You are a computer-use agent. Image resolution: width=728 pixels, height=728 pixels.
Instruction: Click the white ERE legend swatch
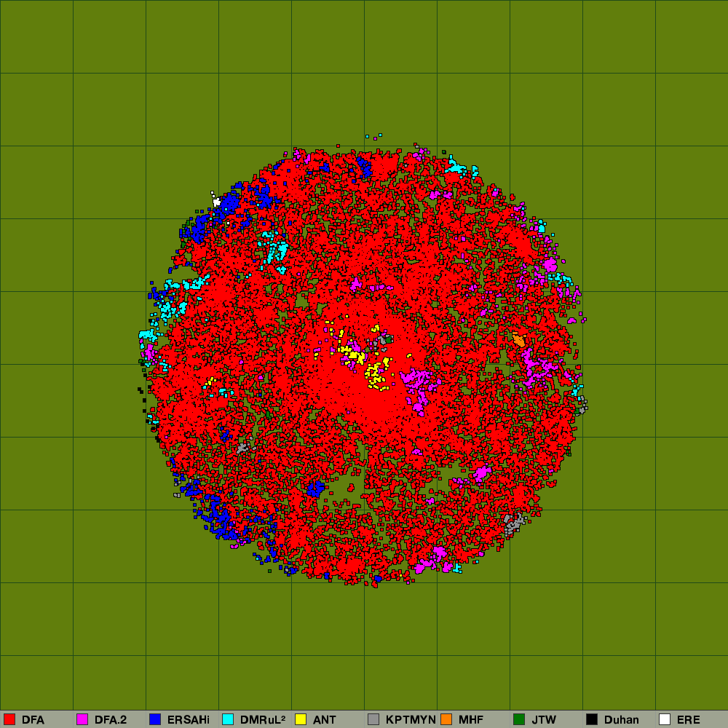(x=665, y=719)
